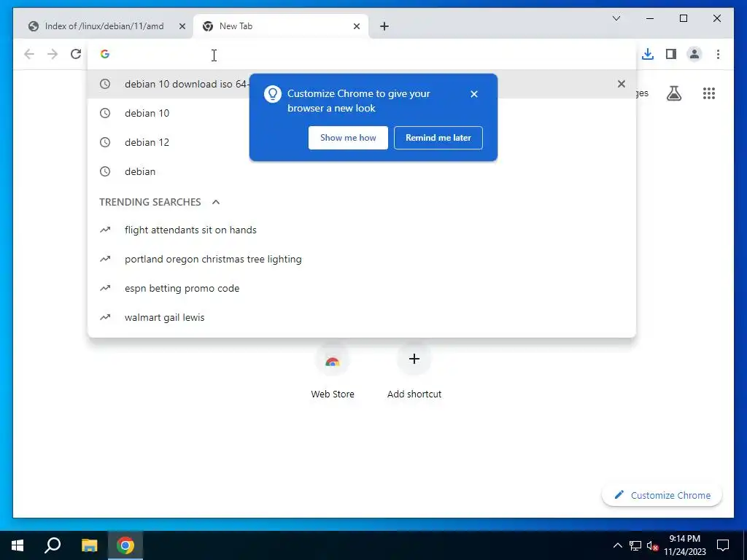
Task: Select the New Tab tab
Action: tap(280, 26)
